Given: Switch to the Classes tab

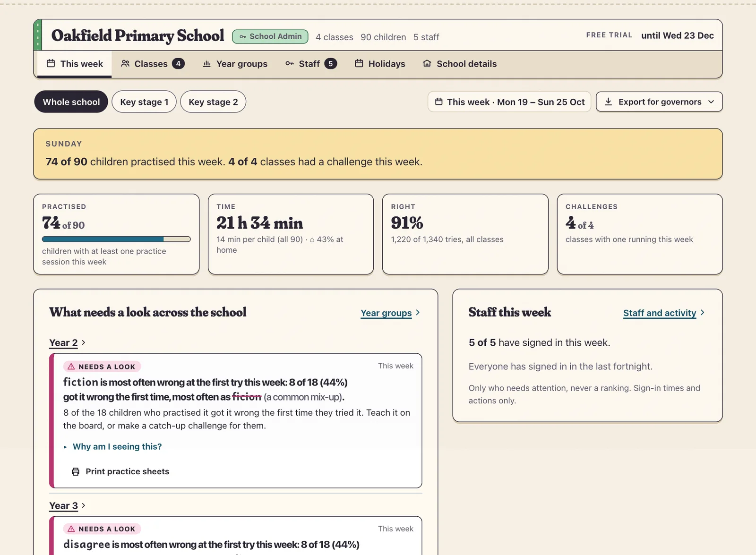Looking at the screenshot, I should 153,64.
